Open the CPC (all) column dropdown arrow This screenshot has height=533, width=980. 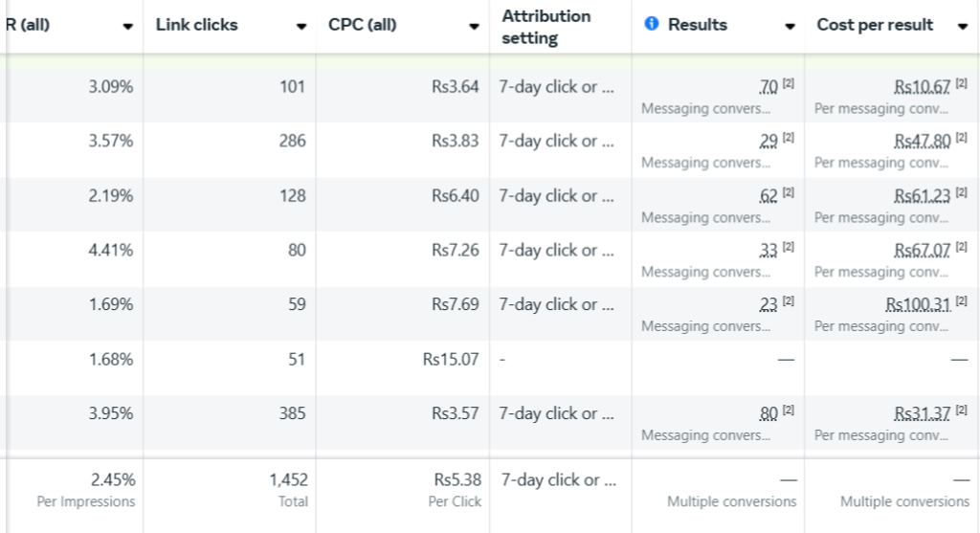[x=475, y=26]
